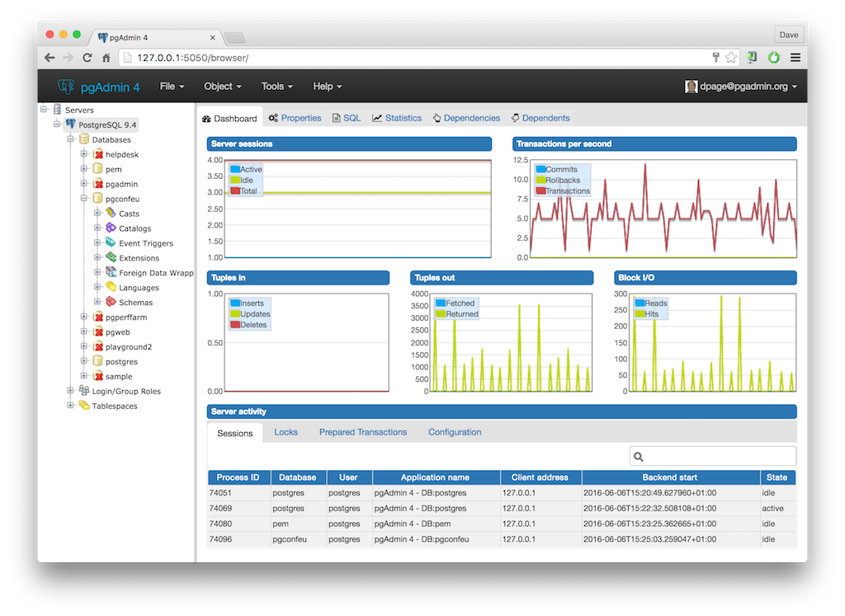Expand the Login/Group Roles node
This screenshot has width=845, height=616.
pos(71,390)
